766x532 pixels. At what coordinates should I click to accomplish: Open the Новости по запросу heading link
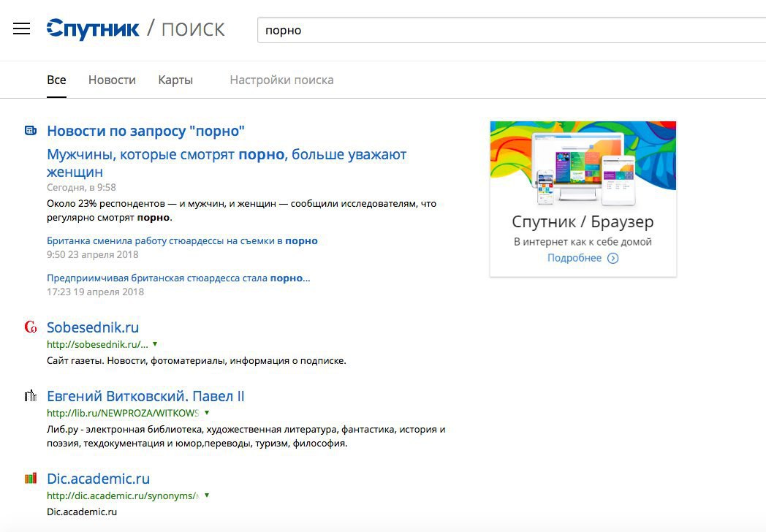click(x=145, y=131)
